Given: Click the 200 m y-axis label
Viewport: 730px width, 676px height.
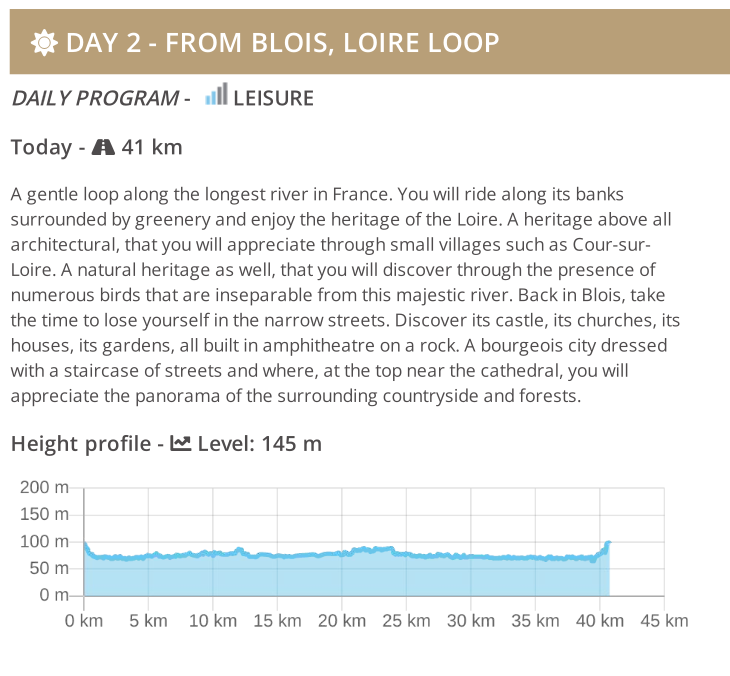Looking at the screenshot, I should click(44, 487).
